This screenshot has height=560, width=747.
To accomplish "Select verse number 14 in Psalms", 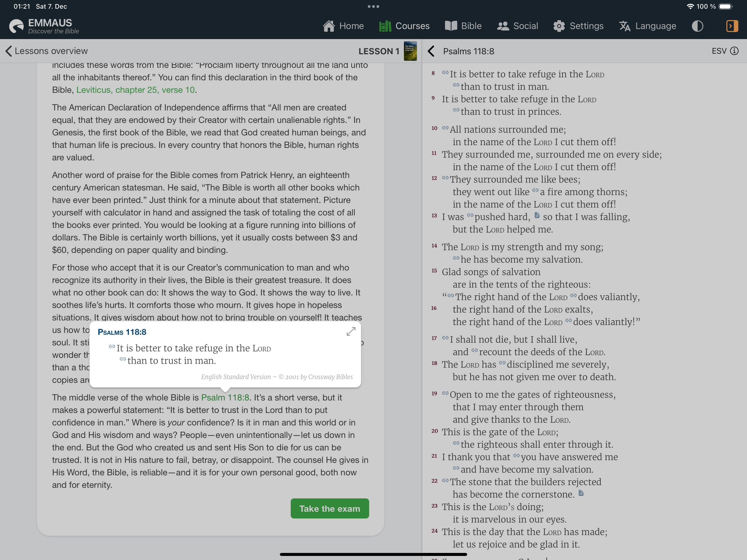I will [x=435, y=246].
